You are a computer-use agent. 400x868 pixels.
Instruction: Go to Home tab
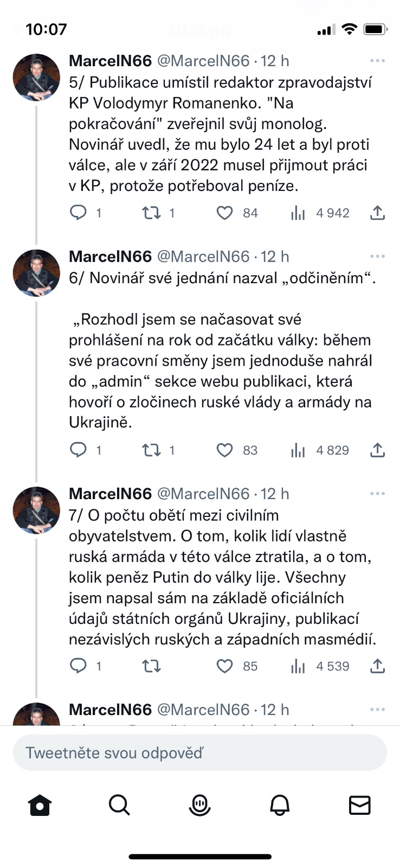pos(40,805)
